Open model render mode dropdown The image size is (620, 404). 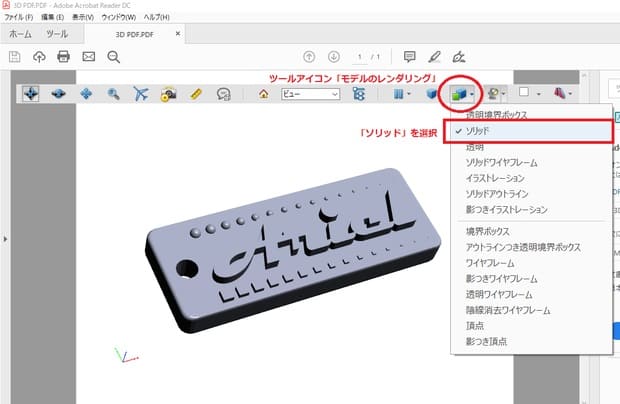(462, 94)
